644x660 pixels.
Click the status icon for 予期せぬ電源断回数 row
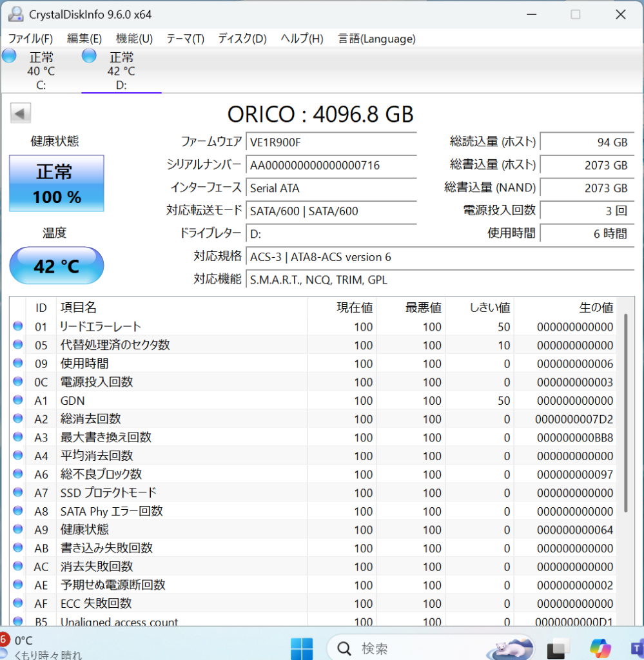(17, 584)
